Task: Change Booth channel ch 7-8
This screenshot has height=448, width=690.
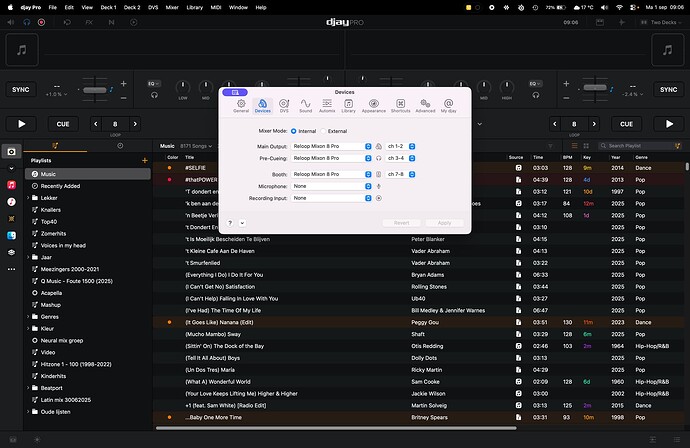Action: coord(400,174)
